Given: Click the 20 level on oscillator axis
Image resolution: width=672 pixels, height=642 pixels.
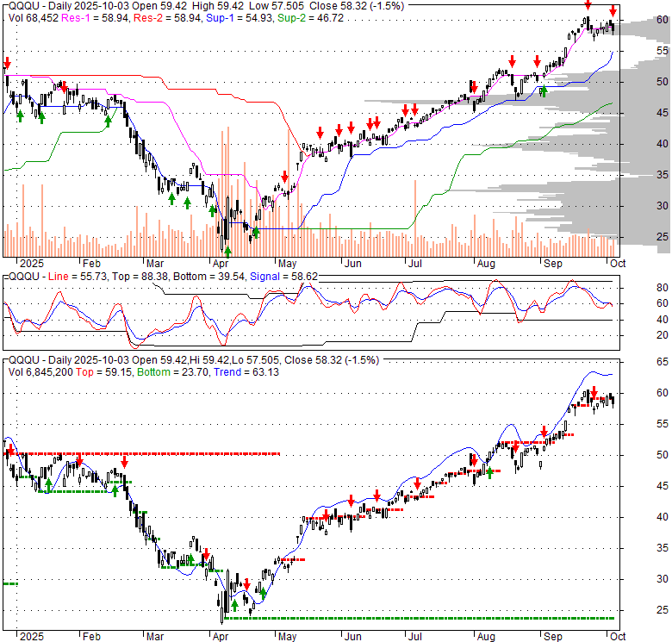Looking at the screenshot, I should pos(663,334).
